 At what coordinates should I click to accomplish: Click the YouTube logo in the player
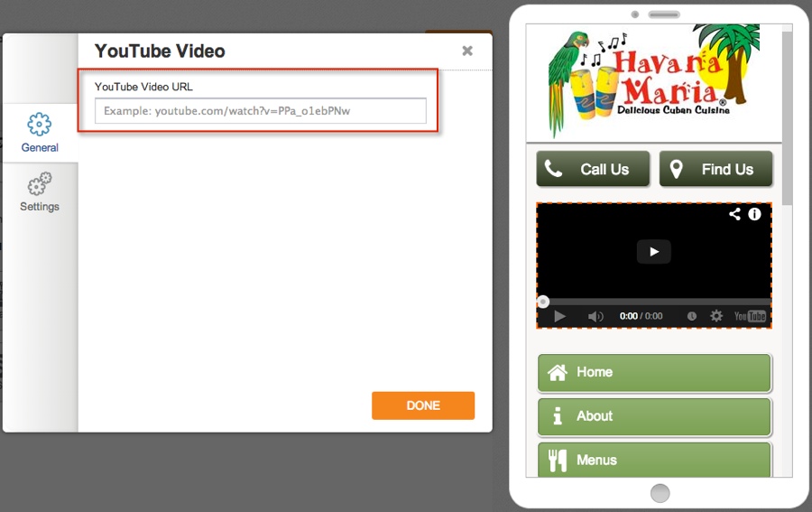tap(750, 316)
